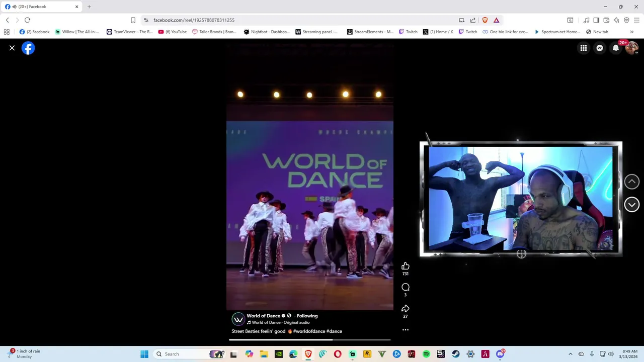The width and height of the screenshot is (644, 362).
Task: Click the World of Dance avatar
Action: 238,319
